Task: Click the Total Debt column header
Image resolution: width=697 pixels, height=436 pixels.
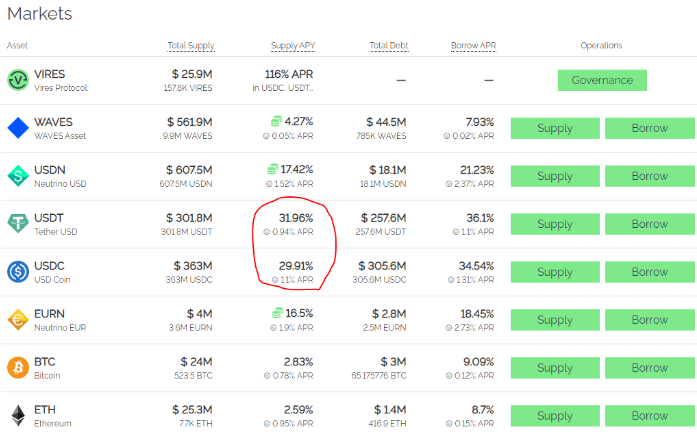Action: pos(389,45)
